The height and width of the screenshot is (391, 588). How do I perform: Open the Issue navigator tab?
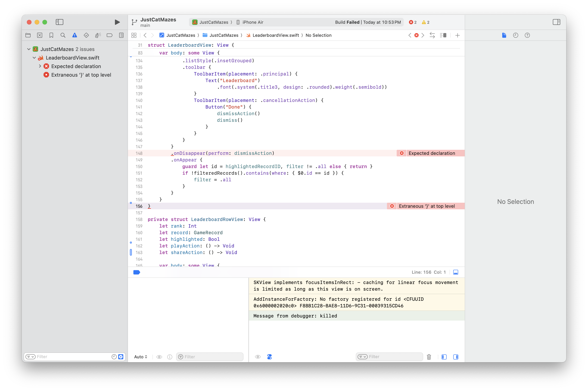pyautogui.click(x=74, y=35)
